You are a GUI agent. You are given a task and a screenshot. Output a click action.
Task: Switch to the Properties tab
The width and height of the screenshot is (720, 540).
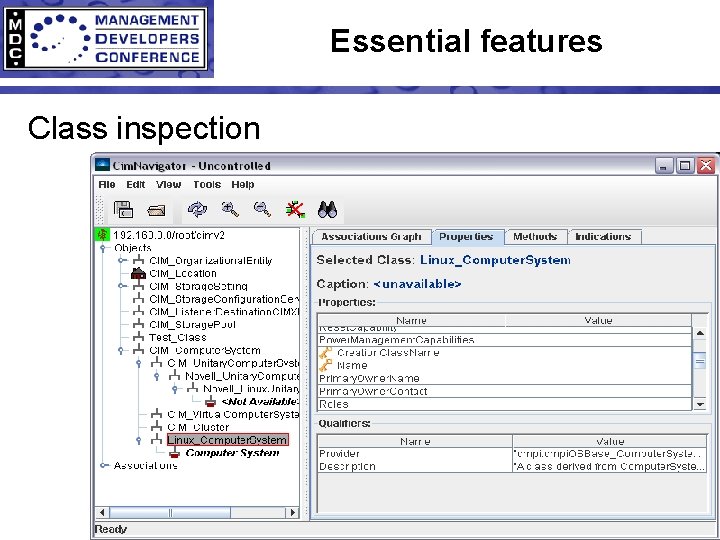coord(467,237)
